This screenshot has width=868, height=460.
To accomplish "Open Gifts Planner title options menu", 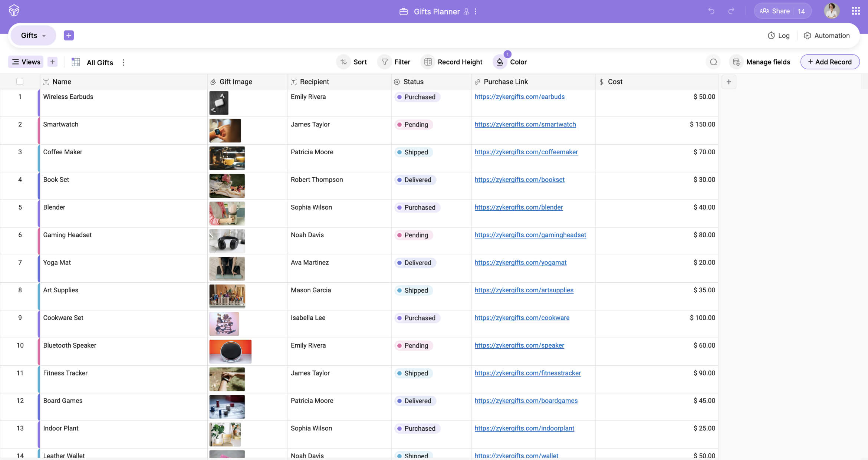I will click(x=476, y=11).
